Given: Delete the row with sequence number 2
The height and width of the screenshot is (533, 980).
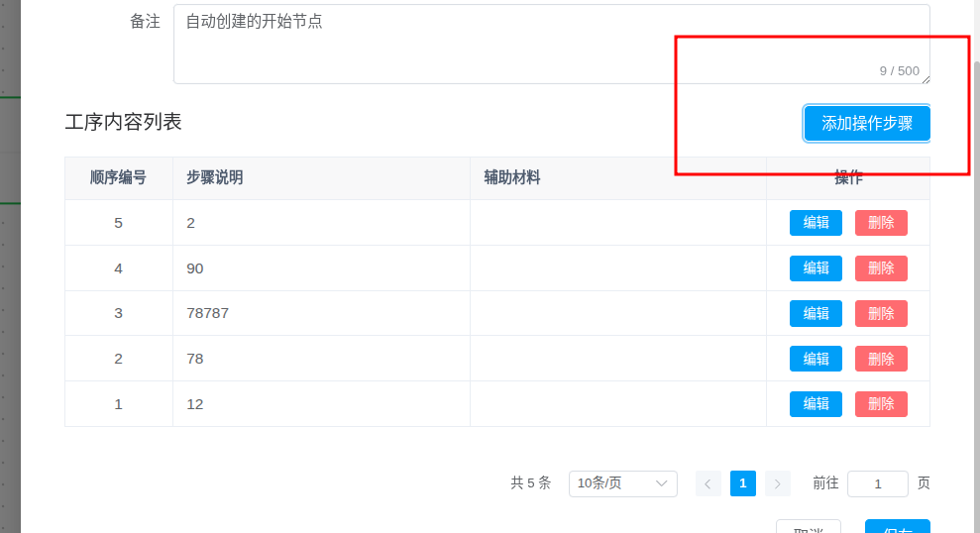Looking at the screenshot, I should (x=881, y=359).
